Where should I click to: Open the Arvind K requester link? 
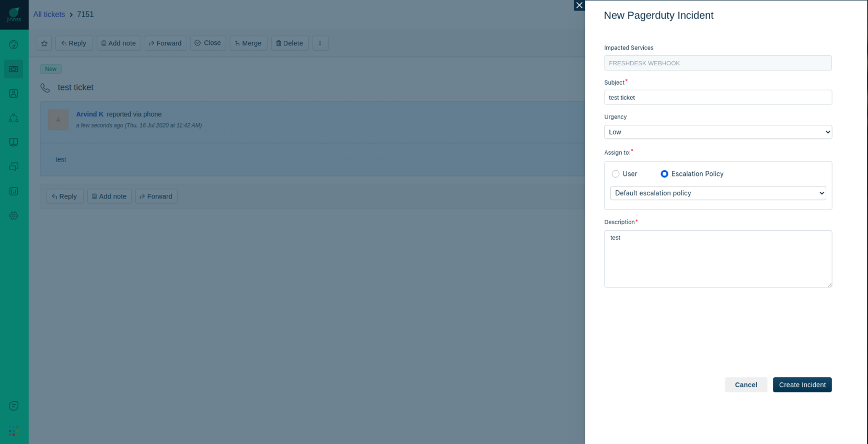90,114
